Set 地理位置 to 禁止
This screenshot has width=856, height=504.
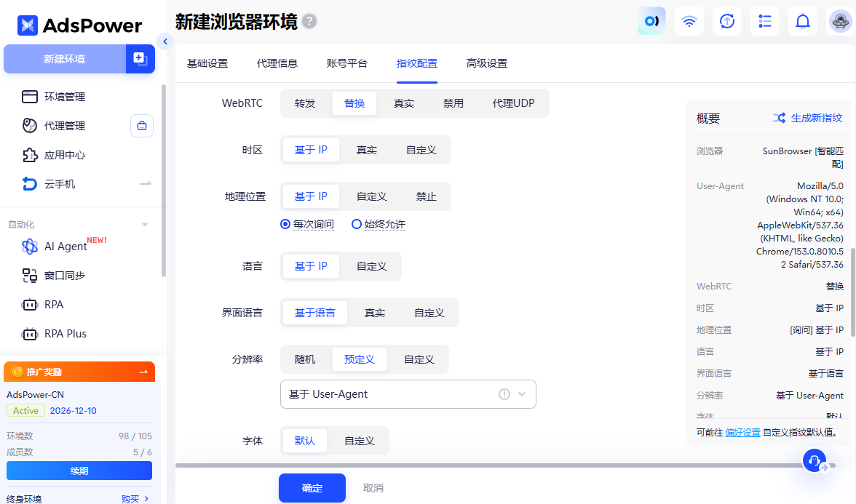426,196
